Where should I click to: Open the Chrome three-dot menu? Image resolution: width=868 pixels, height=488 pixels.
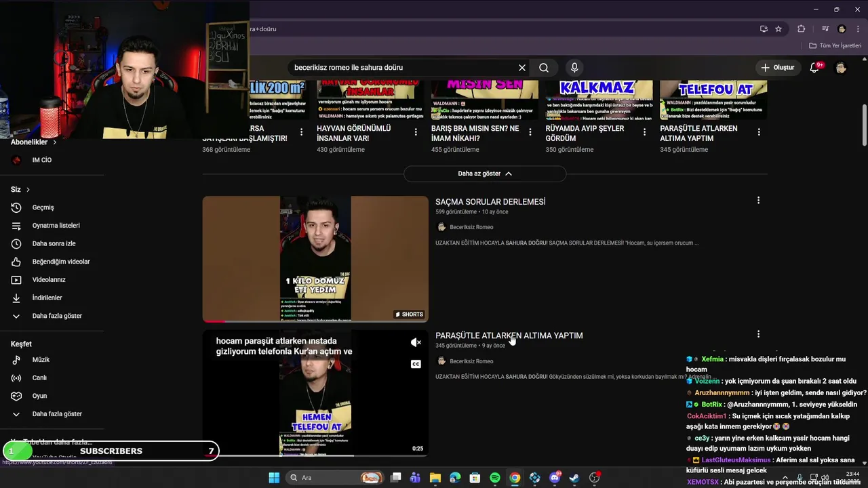pyautogui.click(x=858, y=29)
